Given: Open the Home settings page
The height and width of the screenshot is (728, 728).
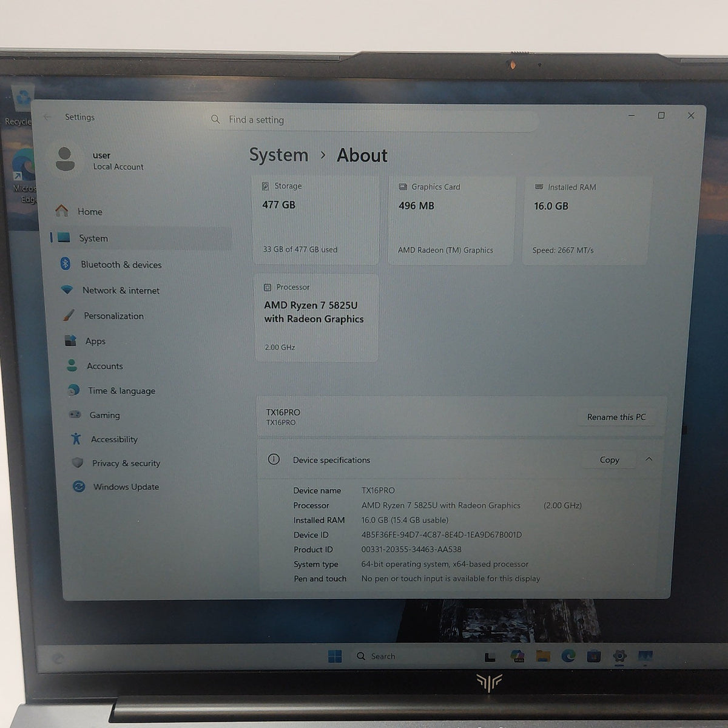Looking at the screenshot, I should [141, 211].
